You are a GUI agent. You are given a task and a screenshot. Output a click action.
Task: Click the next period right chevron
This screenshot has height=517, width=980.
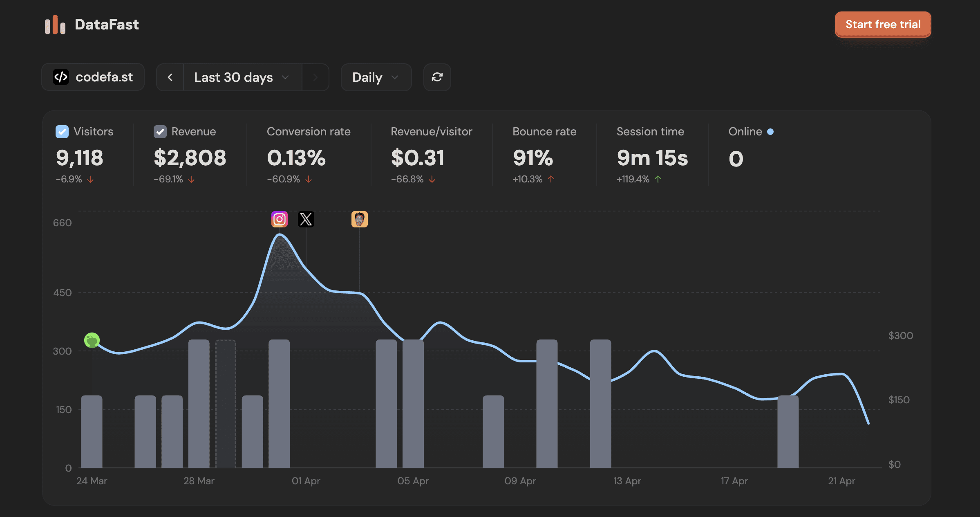pos(315,77)
